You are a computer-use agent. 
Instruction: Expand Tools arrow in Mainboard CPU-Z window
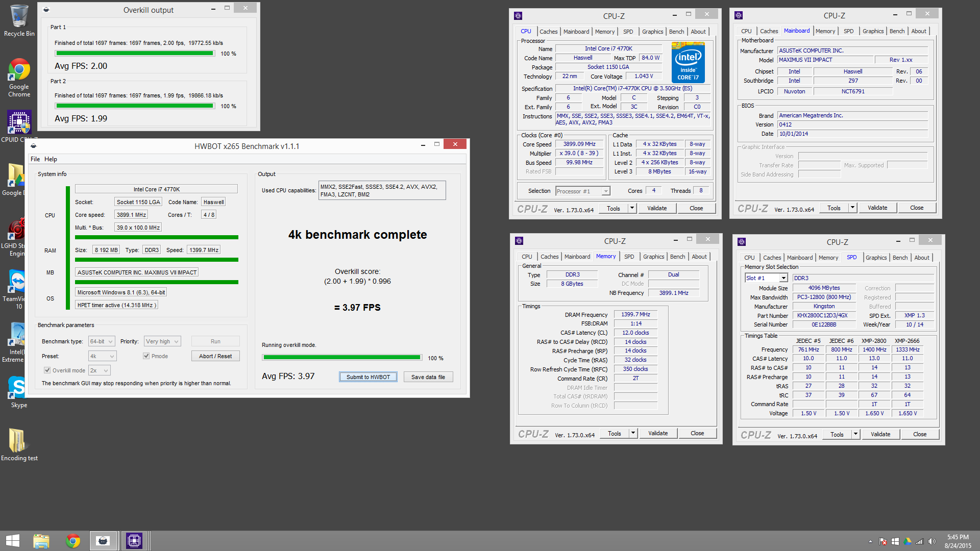tap(852, 208)
